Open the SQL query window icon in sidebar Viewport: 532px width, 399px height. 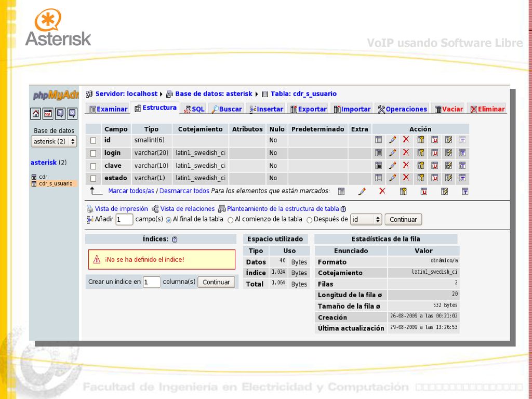pyautogui.click(x=48, y=113)
